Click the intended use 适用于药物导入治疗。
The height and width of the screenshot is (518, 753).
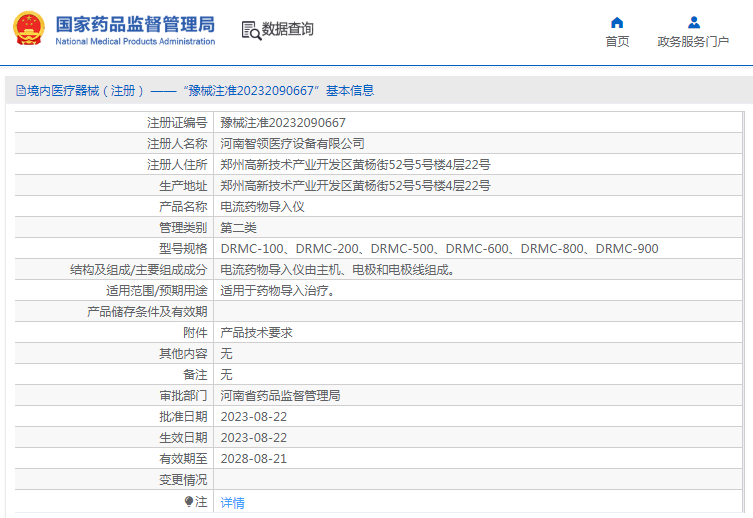278,291
